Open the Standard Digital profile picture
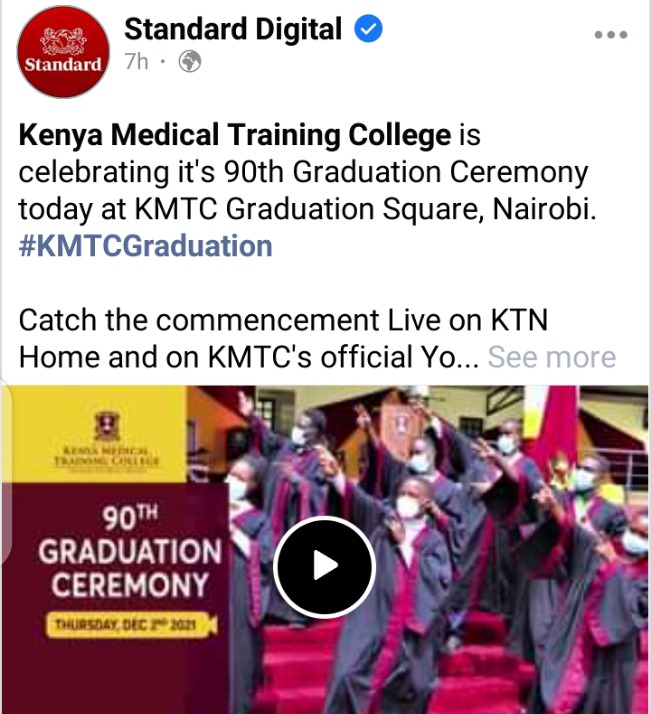 [63, 51]
